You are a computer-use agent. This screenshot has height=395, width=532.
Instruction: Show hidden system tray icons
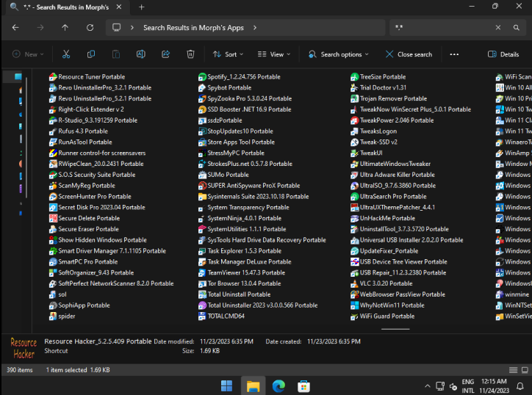point(427,386)
